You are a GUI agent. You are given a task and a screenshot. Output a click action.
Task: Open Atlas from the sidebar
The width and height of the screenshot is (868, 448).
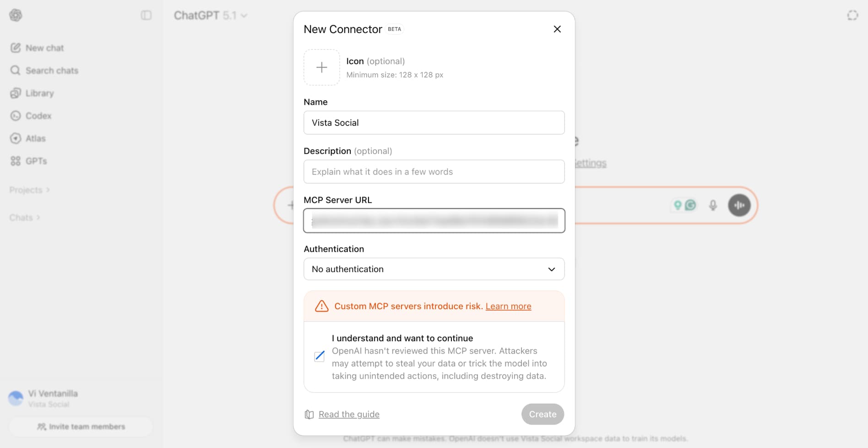coord(36,138)
